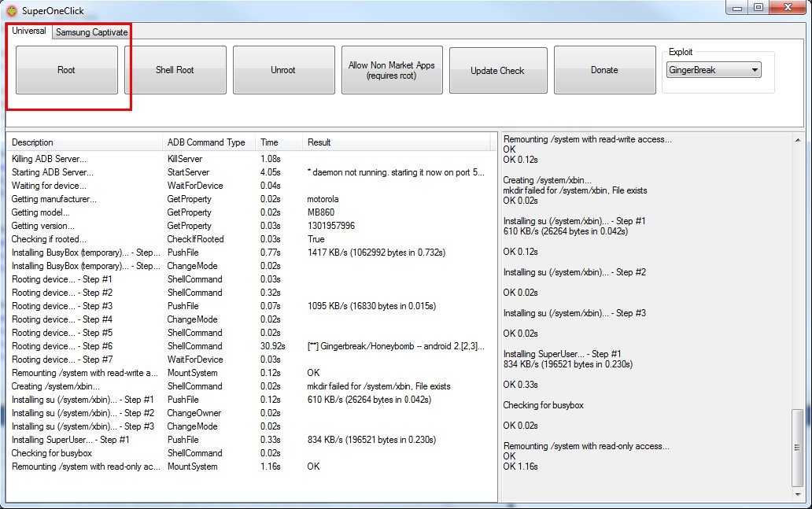The height and width of the screenshot is (509, 812).
Task: Run the Update Check
Action: [497, 70]
